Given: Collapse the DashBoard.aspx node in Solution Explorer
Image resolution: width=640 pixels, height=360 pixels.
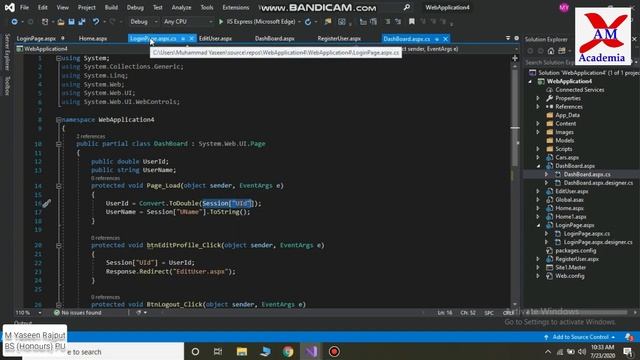Looking at the screenshot, I should (x=538, y=166).
